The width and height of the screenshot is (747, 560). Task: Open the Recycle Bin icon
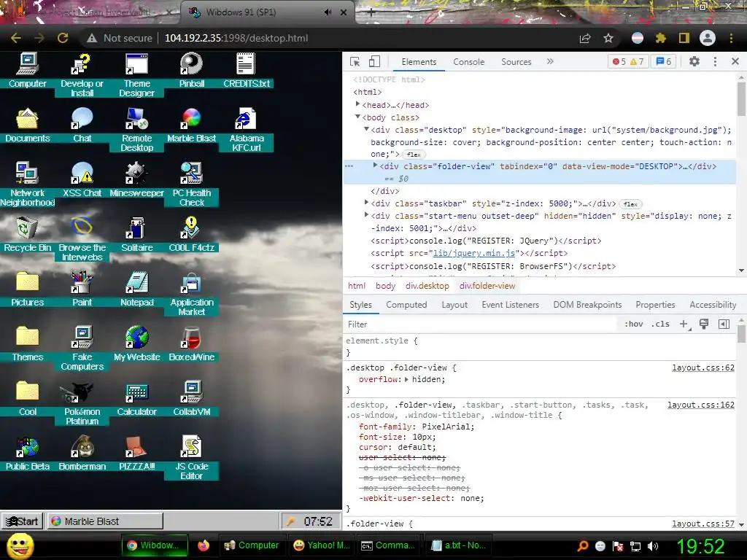[27, 235]
